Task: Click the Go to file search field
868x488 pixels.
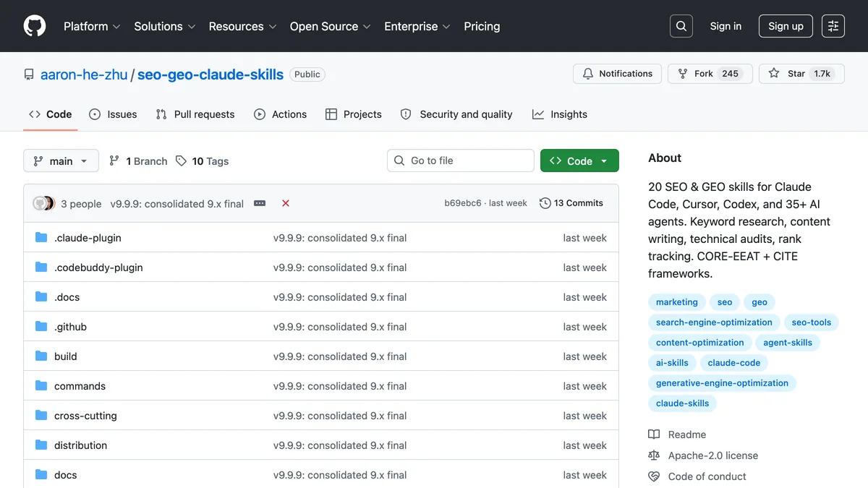Action: 461,160
